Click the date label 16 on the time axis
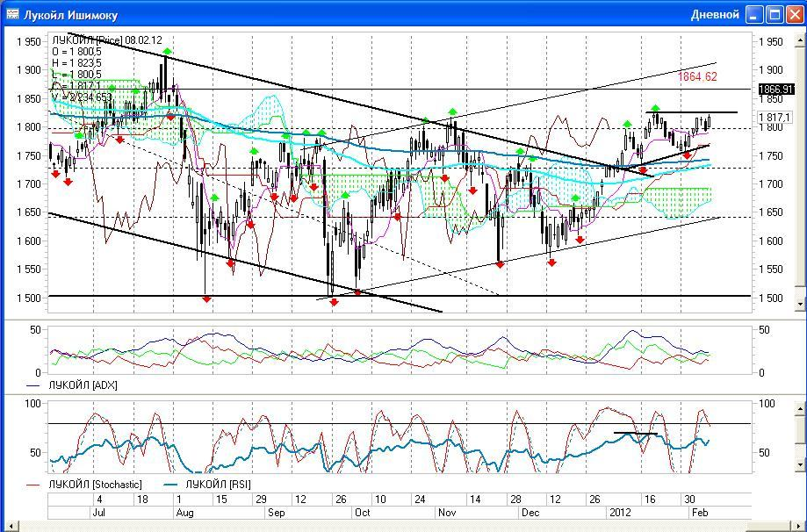The height and width of the screenshot is (532, 807). [x=650, y=499]
